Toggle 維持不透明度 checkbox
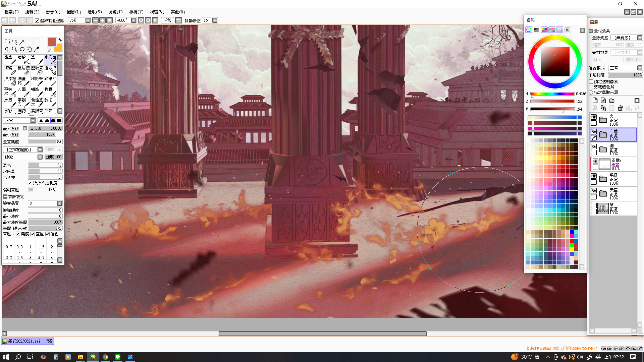The image size is (644, 362). coord(30,183)
